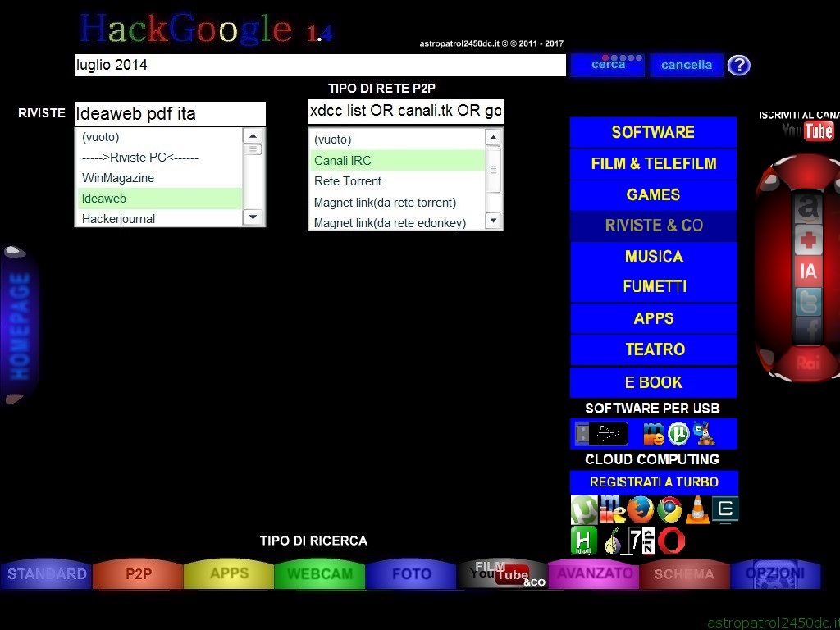The image size is (840, 630).
Task: Select the TEATRO category button
Action: (653, 349)
